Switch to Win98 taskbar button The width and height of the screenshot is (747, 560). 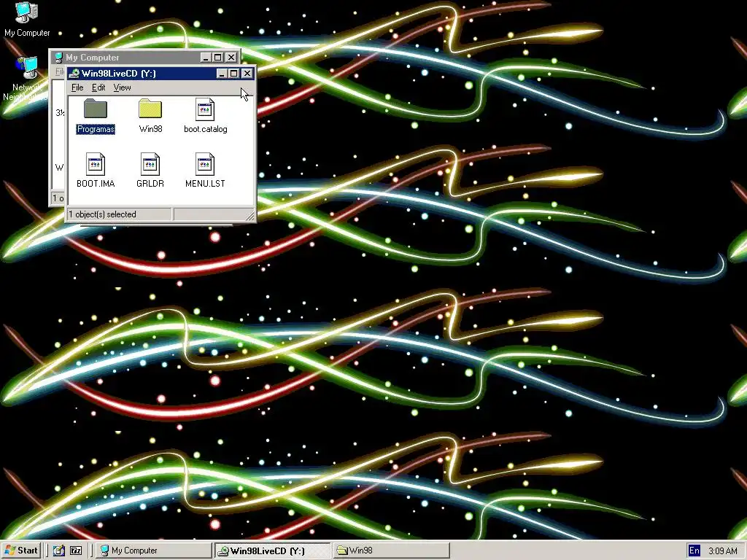pyautogui.click(x=391, y=551)
